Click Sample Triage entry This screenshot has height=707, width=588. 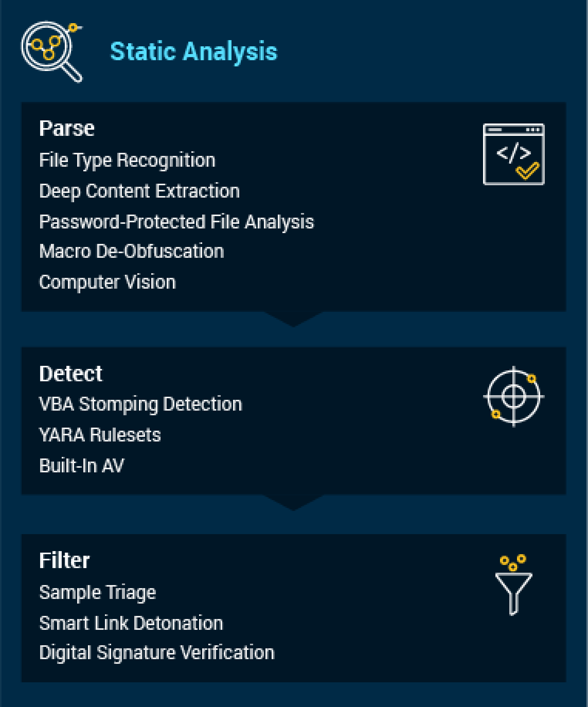click(98, 592)
